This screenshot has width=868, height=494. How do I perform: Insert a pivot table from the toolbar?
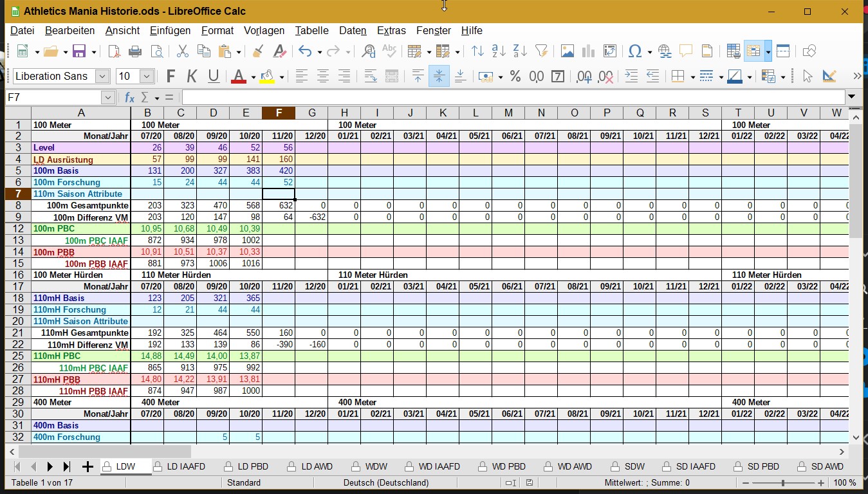[609, 51]
